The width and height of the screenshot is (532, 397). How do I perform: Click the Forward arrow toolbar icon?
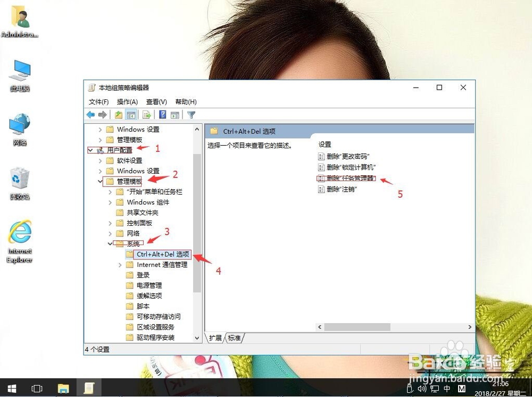click(103, 115)
